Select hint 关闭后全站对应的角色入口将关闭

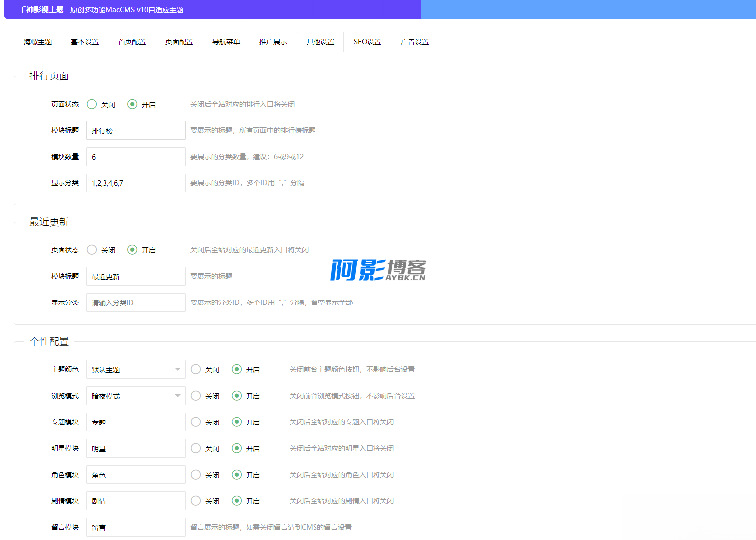coord(342,475)
